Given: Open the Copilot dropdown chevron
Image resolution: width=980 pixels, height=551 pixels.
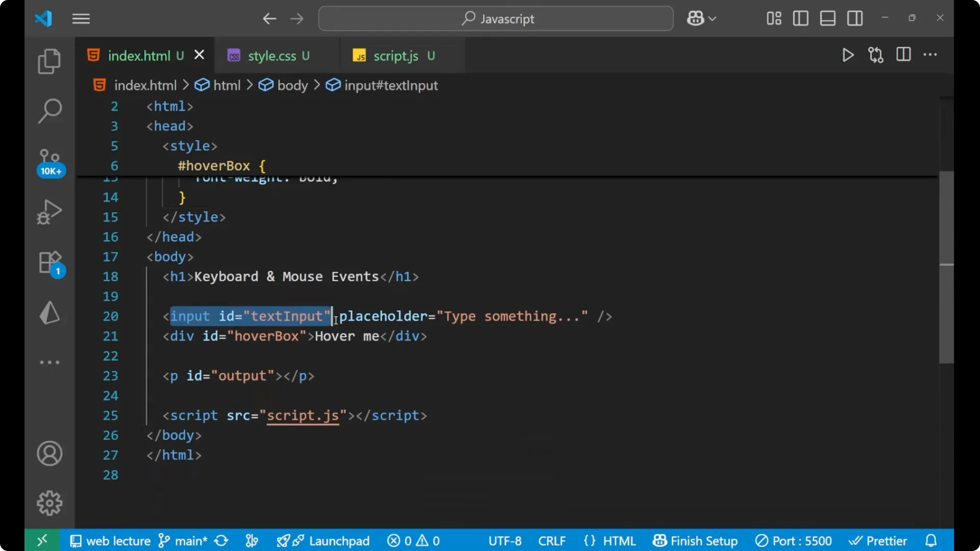Looking at the screenshot, I should pos(713,18).
